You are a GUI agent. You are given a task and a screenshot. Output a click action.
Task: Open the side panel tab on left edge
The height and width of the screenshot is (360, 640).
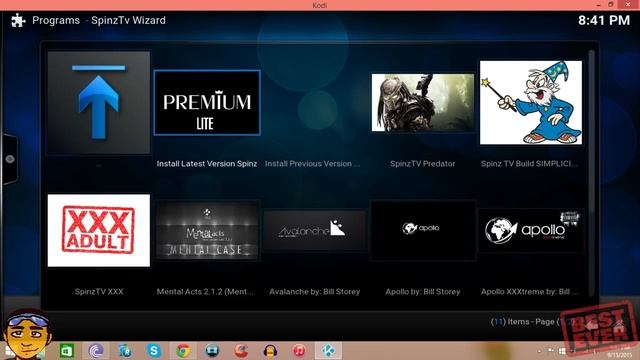(x=9, y=159)
